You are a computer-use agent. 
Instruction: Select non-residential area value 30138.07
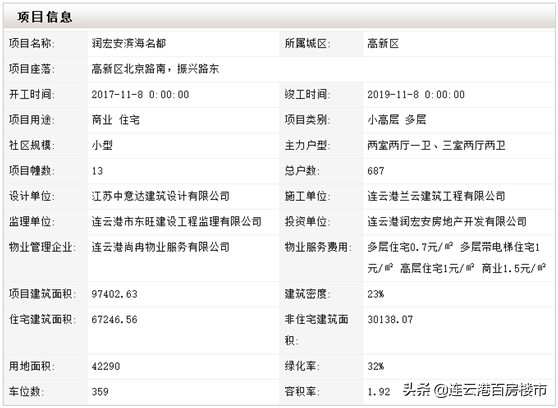[390, 319]
